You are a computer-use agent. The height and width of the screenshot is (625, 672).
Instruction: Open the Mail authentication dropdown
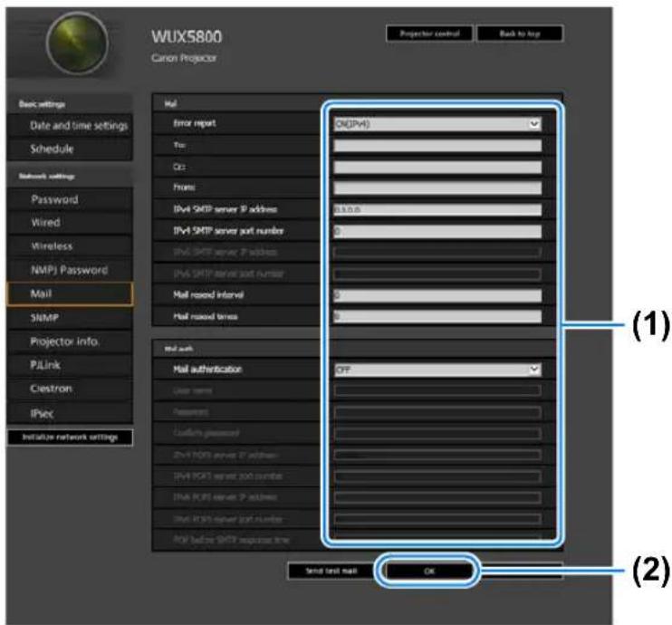[x=437, y=370]
